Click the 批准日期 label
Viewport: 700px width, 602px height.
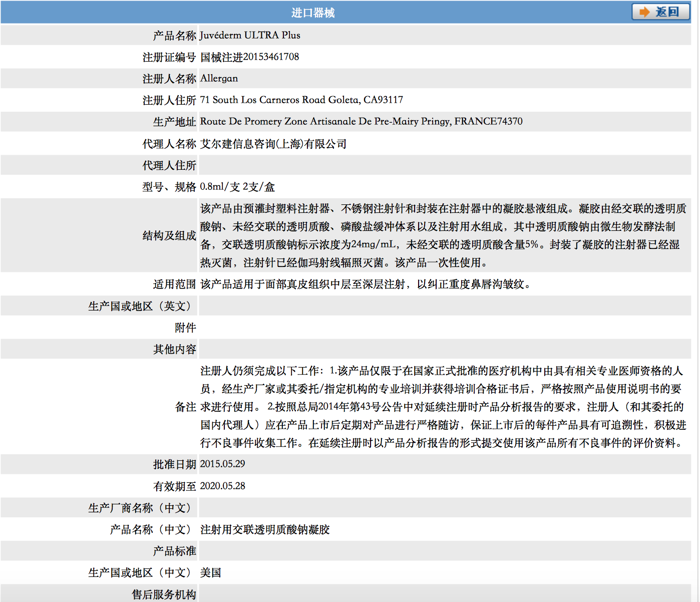point(175,464)
